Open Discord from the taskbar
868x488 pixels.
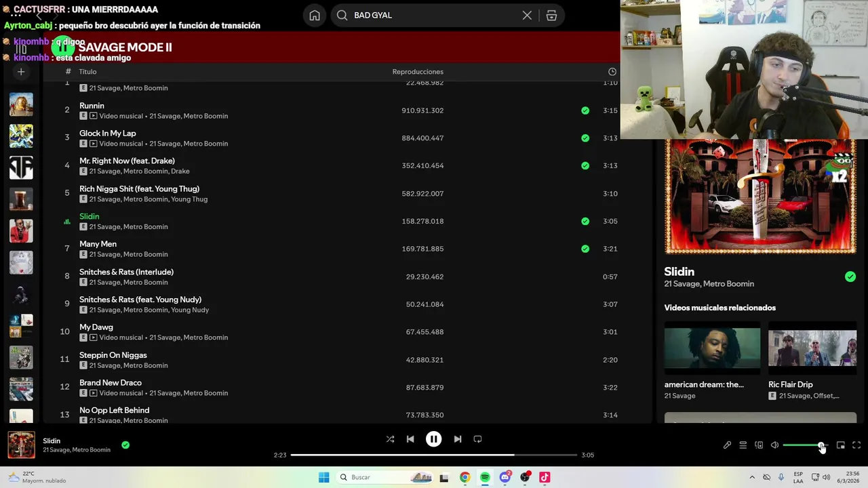pos(505,477)
